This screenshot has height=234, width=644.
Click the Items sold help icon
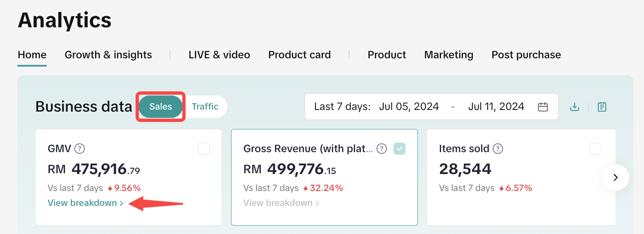[x=498, y=148]
